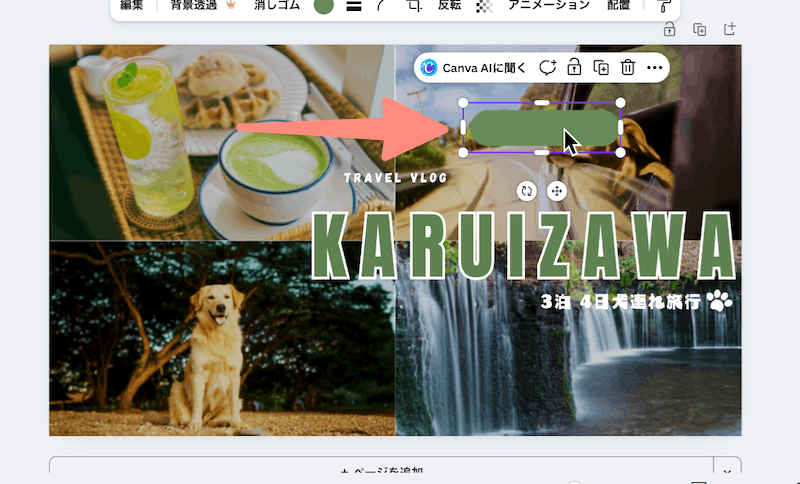Viewport: 800px width, 484px height.
Task: Open the 配置 position panel
Action: 618,6
